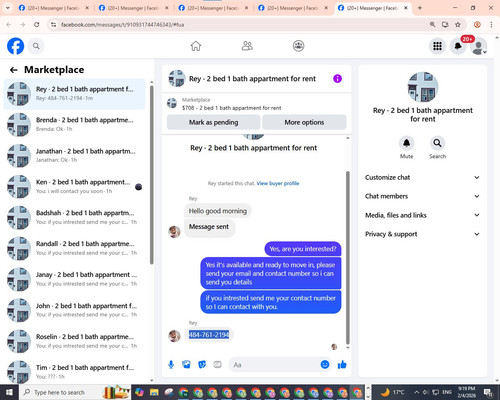Click the Facebook logo
Image resolution: width=500 pixels, height=400 pixels.
15,46
